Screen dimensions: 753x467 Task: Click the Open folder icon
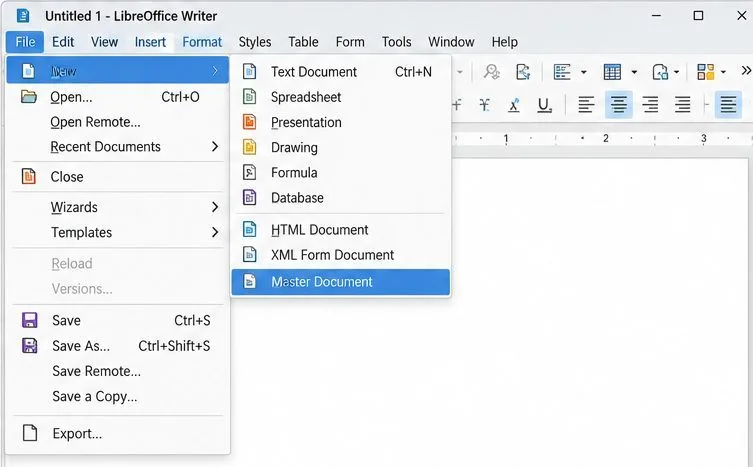coord(29,97)
